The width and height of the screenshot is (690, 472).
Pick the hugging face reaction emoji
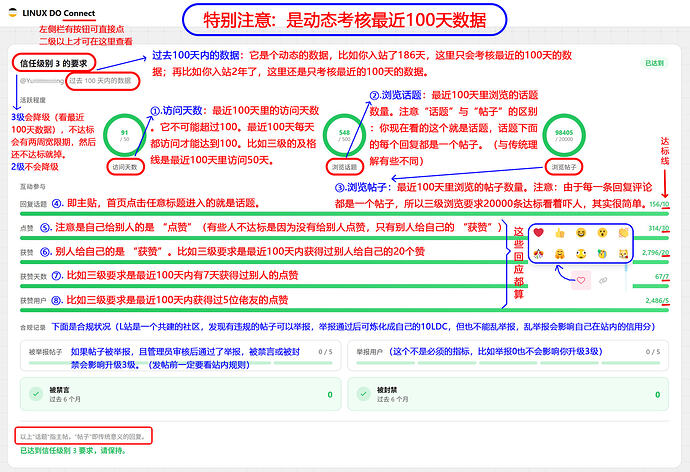point(560,254)
